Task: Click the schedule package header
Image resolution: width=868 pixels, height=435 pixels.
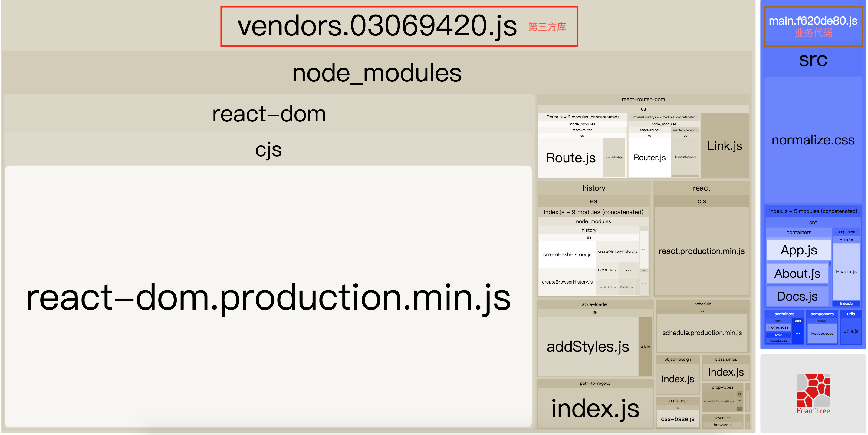Action: tap(702, 304)
